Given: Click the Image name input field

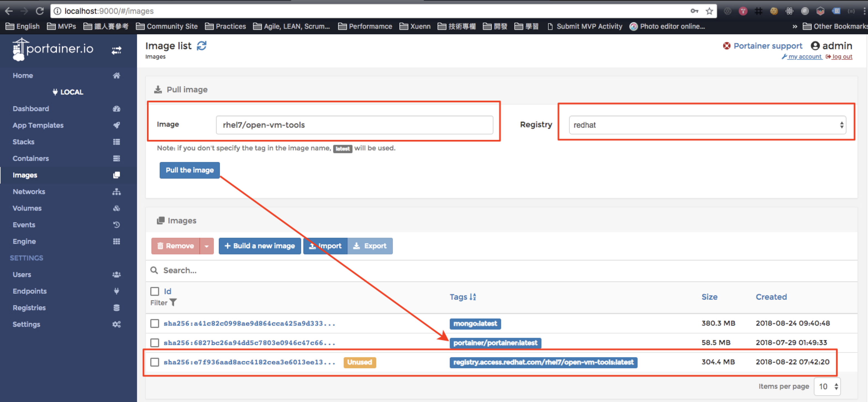Looking at the screenshot, I should click(354, 125).
